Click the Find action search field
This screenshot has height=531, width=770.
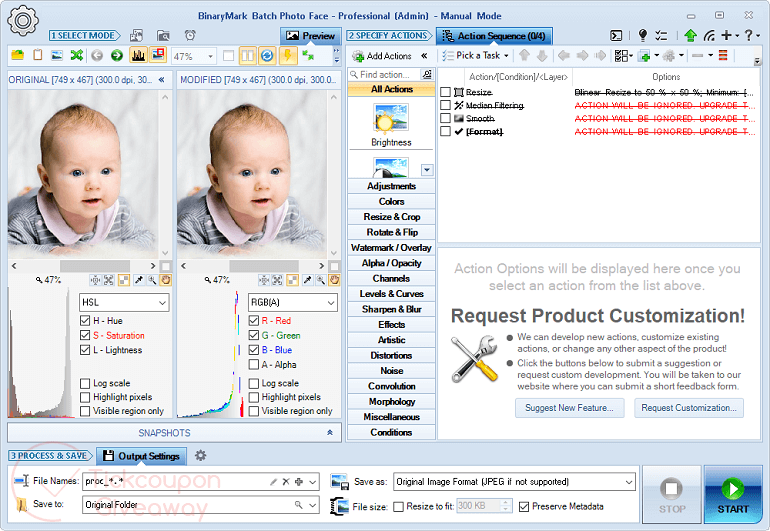(x=385, y=75)
